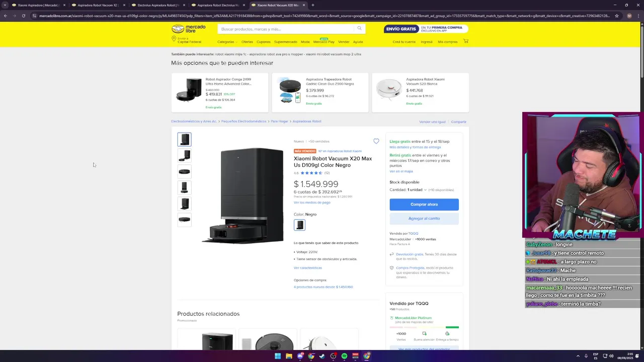This screenshot has height=362, width=644.
Task: Click Vender uno igual link
Action: pyautogui.click(x=432, y=122)
